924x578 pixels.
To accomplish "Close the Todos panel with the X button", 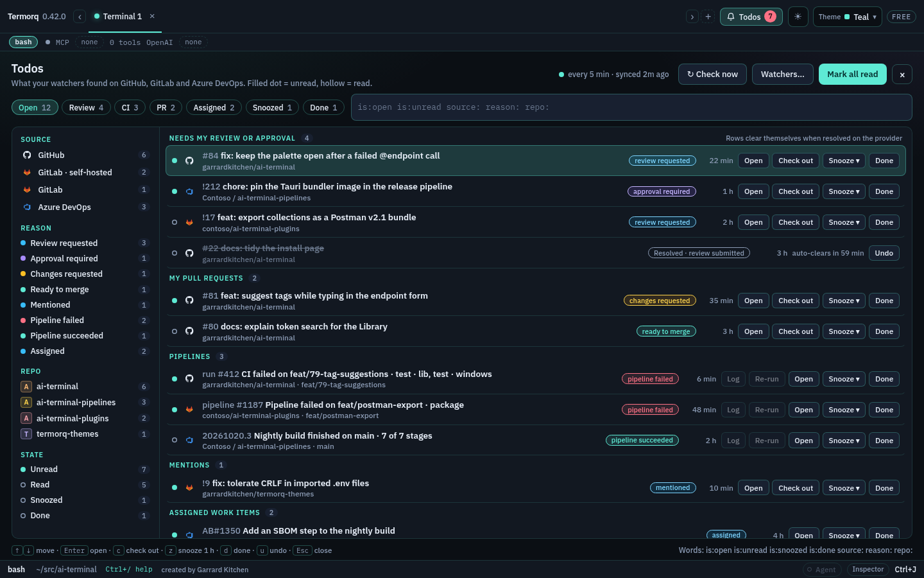I will coord(902,74).
